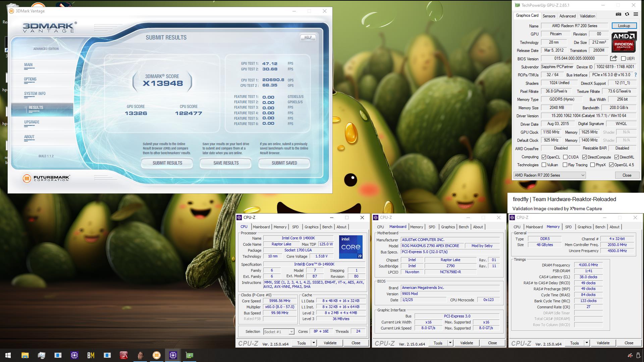Click the Close button in GPU-Z
This screenshot has height=362, width=644.
coord(627,175)
